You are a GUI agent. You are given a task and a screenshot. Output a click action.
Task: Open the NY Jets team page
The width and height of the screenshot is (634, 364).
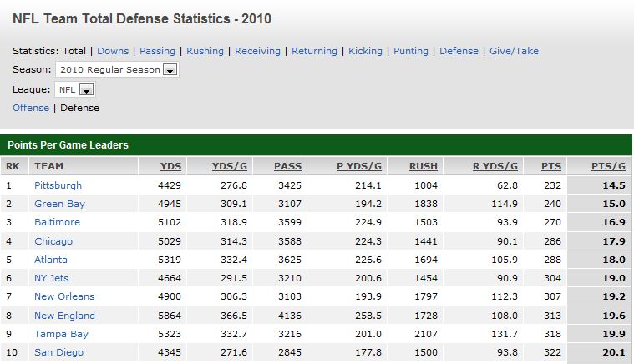click(51, 278)
